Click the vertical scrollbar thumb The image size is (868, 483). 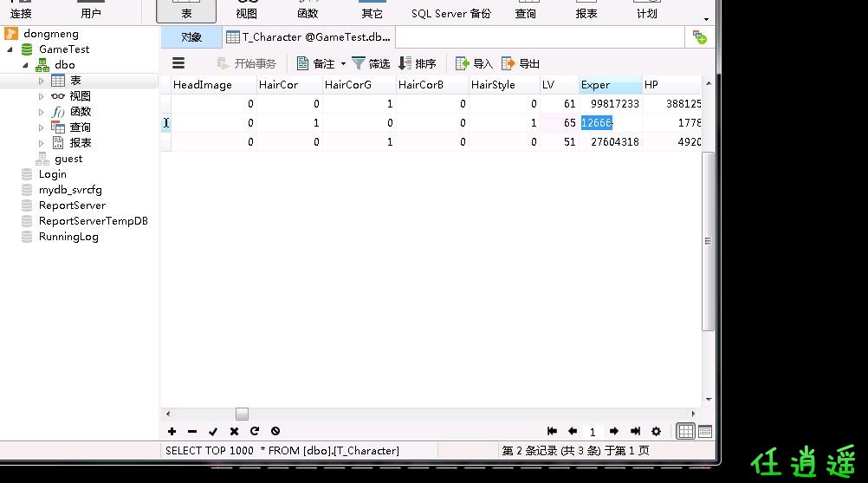pos(708,241)
